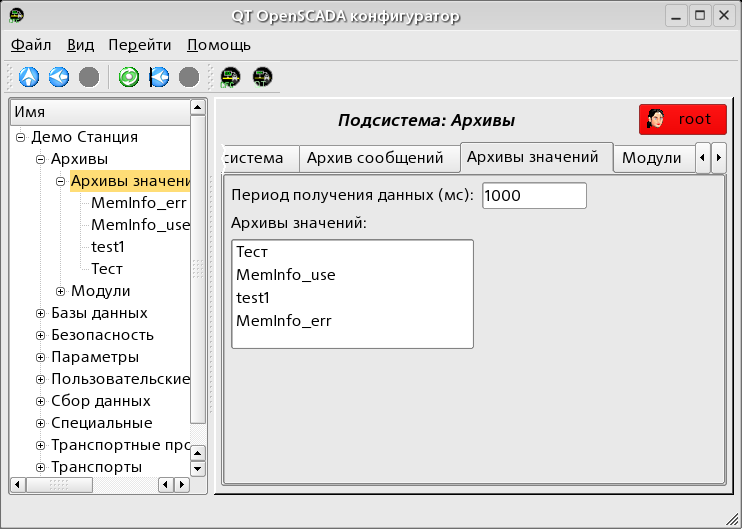Click the green Refresh page icon
The width and height of the screenshot is (742, 529).
coord(128,77)
